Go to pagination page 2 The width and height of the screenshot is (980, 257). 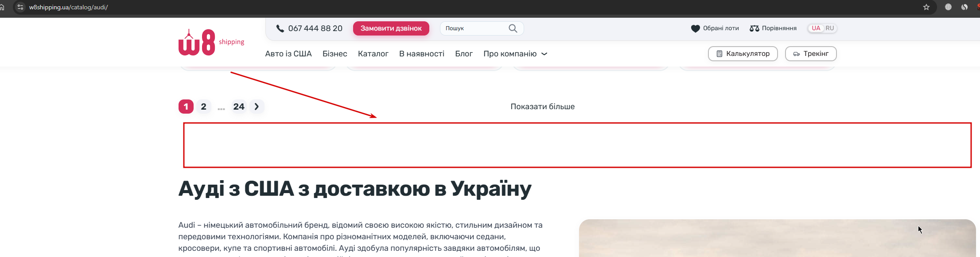pyautogui.click(x=204, y=107)
